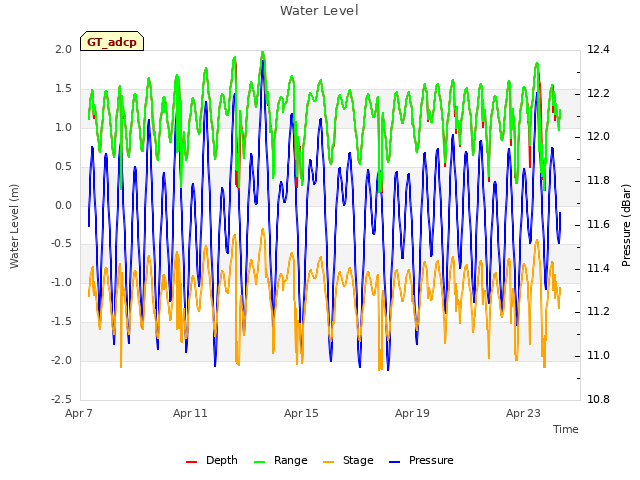The height and width of the screenshot is (480, 640).
Task: Click the -0.5 left axis value
Action: [x=62, y=244]
